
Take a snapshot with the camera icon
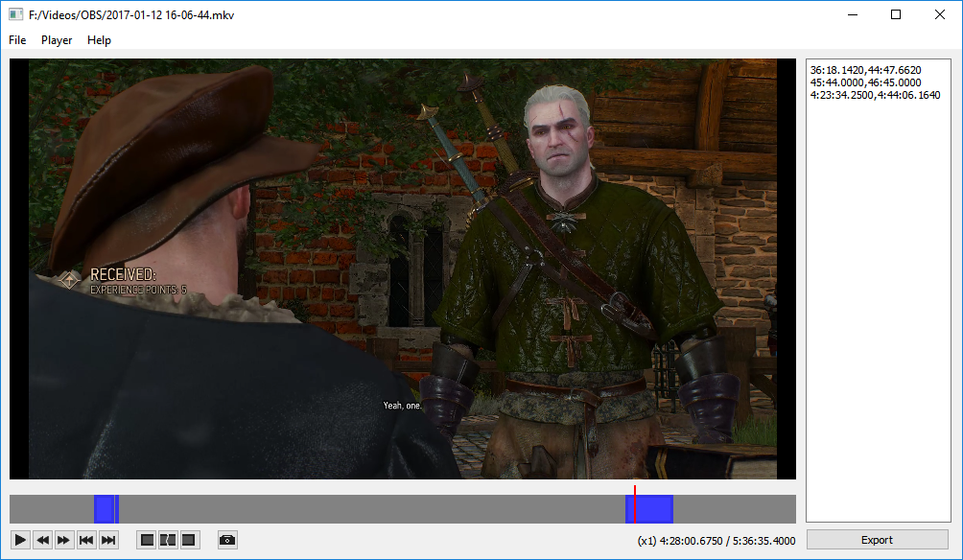pos(228,541)
